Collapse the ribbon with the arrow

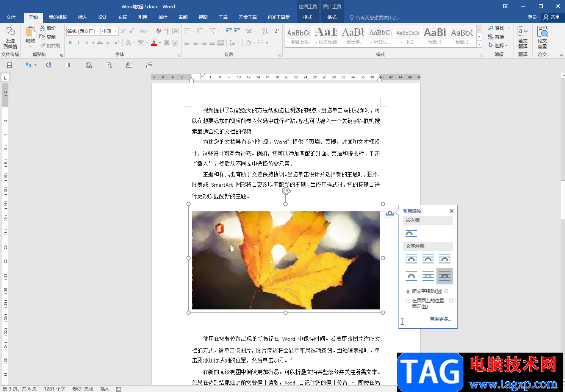[x=561, y=55]
